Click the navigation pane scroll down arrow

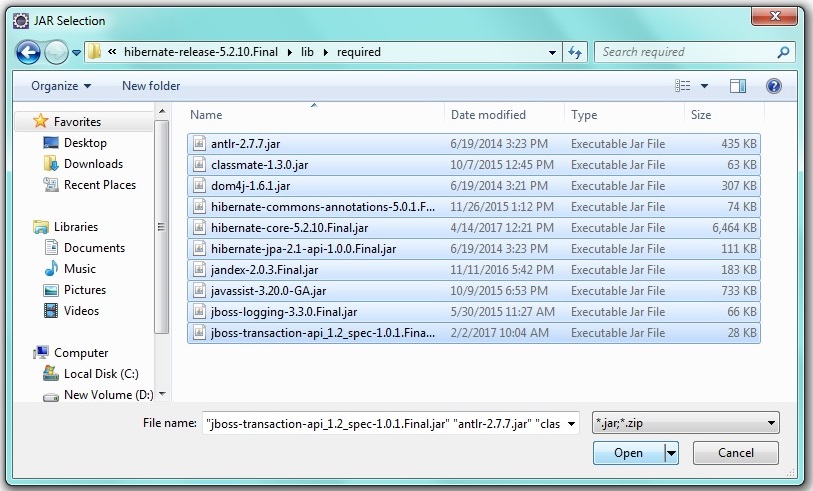coord(162,394)
